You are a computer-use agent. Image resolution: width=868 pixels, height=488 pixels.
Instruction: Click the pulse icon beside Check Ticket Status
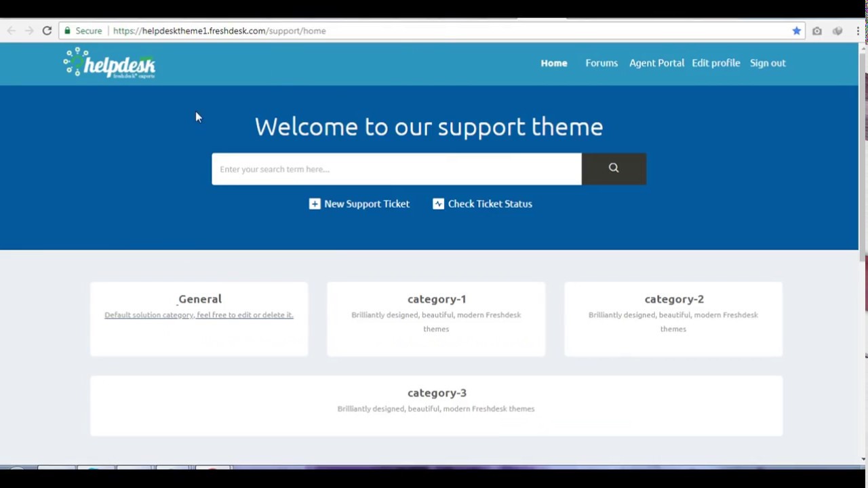[x=439, y=204]
